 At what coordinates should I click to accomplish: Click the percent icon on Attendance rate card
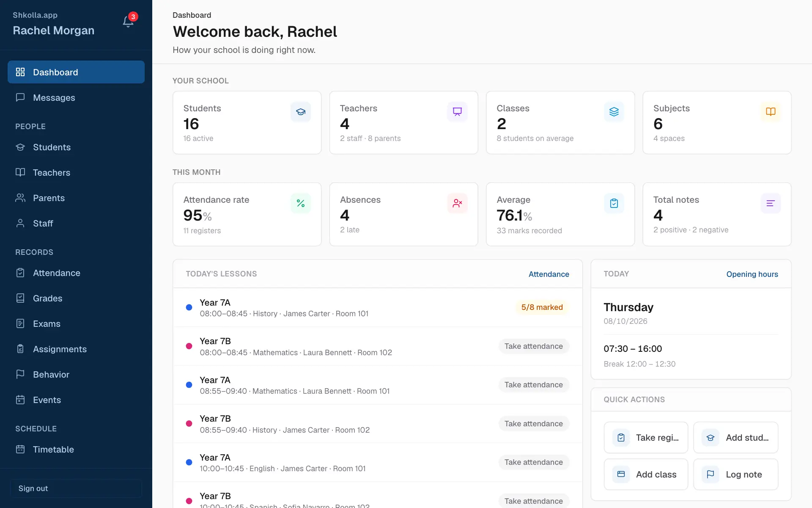pos(301,203)
